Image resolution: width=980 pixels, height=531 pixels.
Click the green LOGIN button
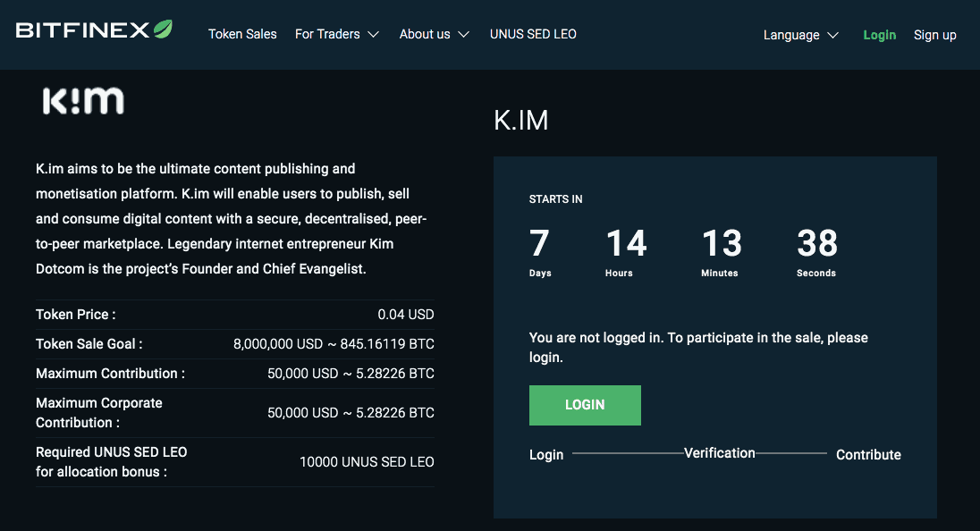click(585, 406)
